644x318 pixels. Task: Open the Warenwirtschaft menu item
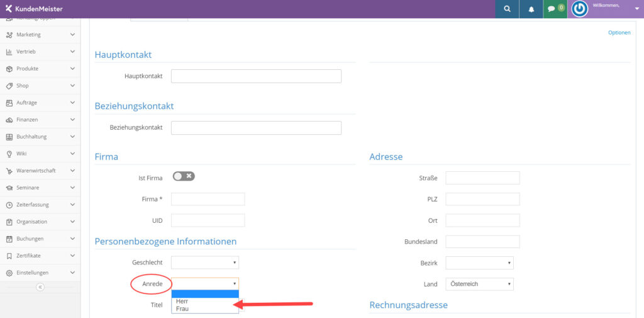click(40, 171)
